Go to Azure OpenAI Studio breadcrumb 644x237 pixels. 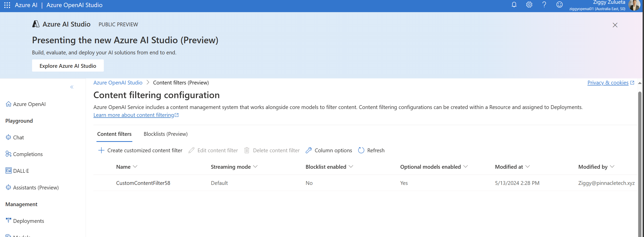tap(118, 83)
